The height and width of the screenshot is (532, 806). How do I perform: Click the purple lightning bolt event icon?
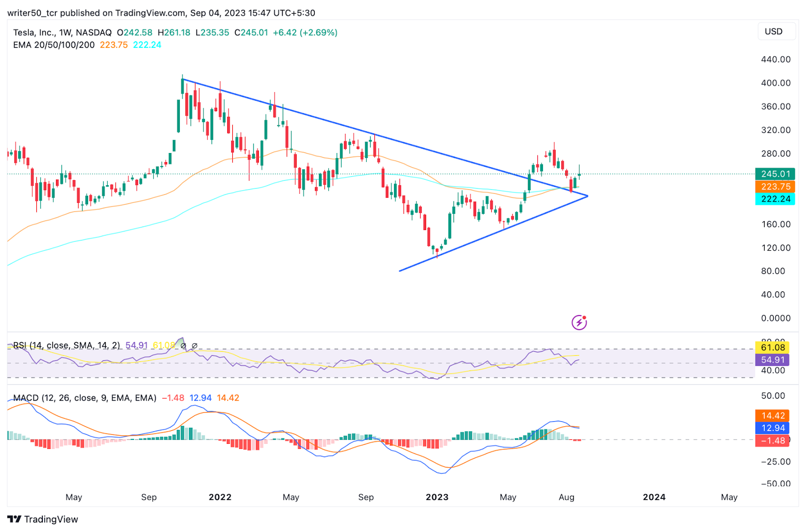tap(579, 322)
